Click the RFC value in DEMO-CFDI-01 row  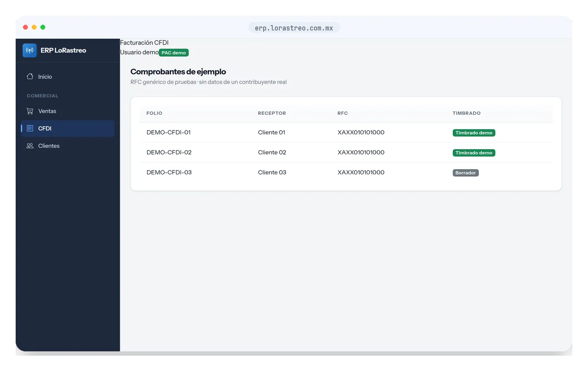coord(361,133)
